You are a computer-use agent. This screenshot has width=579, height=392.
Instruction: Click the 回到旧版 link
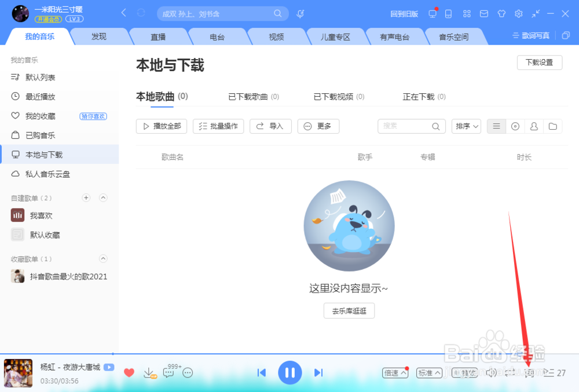[404, 14]
